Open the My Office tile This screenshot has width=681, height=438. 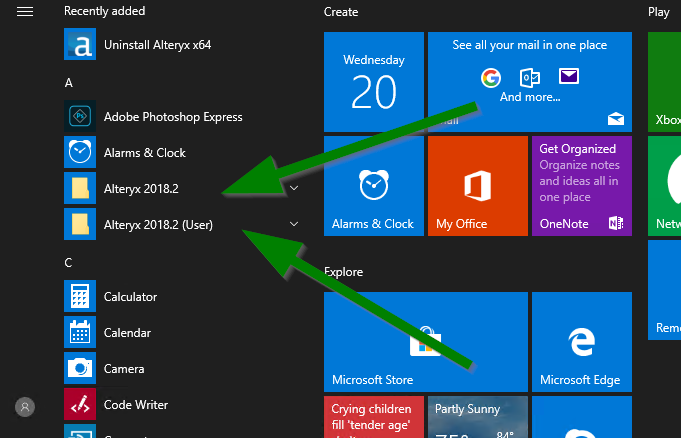pos(478,186)
